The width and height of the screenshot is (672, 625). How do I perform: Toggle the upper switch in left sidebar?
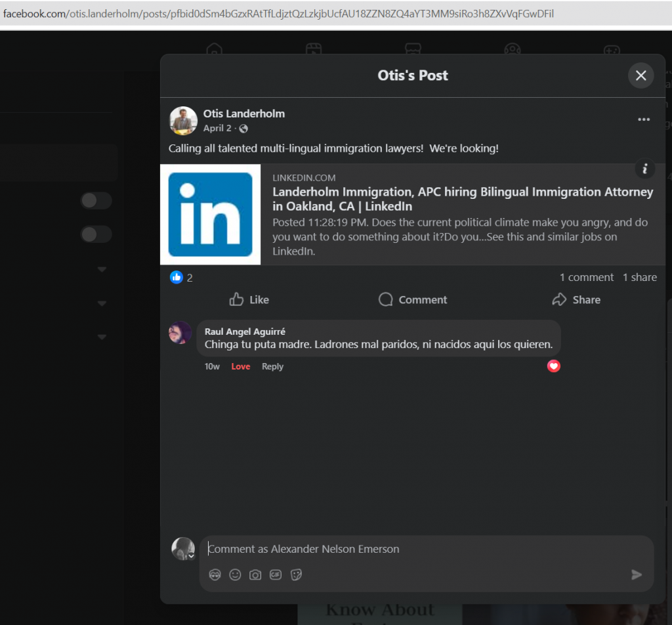point(96,201)
